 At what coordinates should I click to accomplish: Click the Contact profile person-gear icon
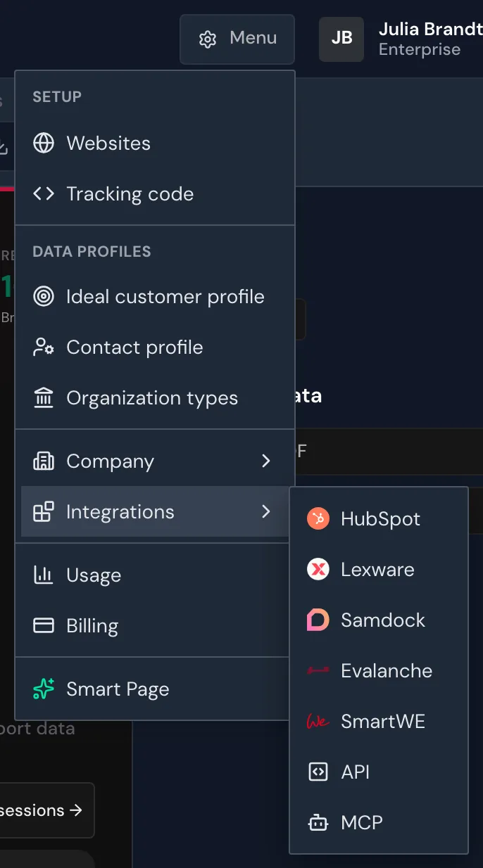point(44,347)
